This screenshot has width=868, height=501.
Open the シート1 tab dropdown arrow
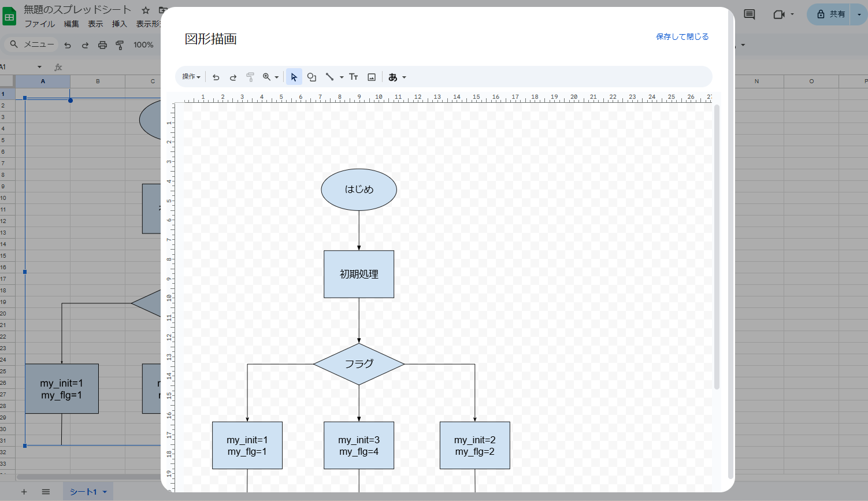[105, 492]
